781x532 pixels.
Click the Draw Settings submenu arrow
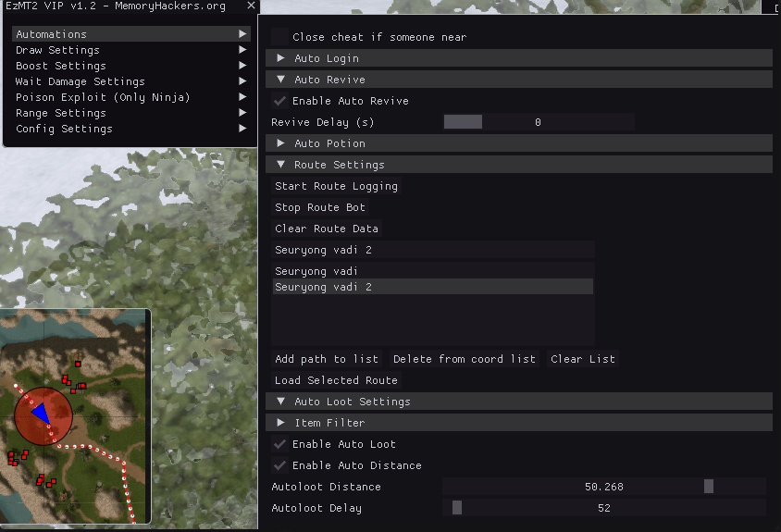point(242,50)
